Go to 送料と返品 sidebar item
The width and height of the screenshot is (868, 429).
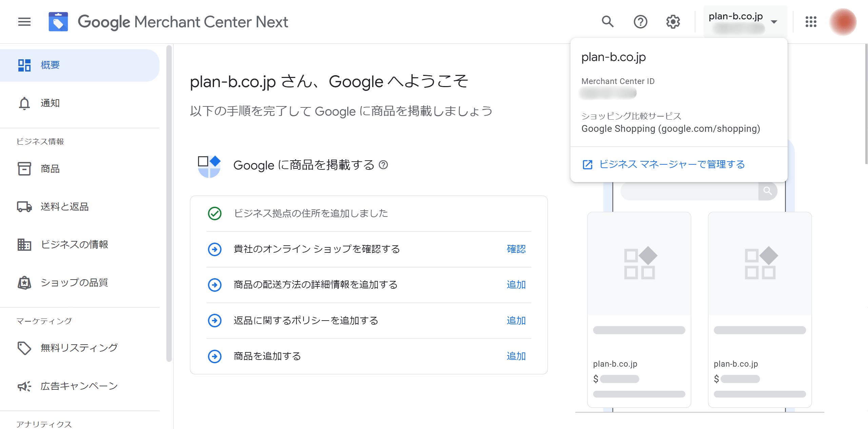80,206
